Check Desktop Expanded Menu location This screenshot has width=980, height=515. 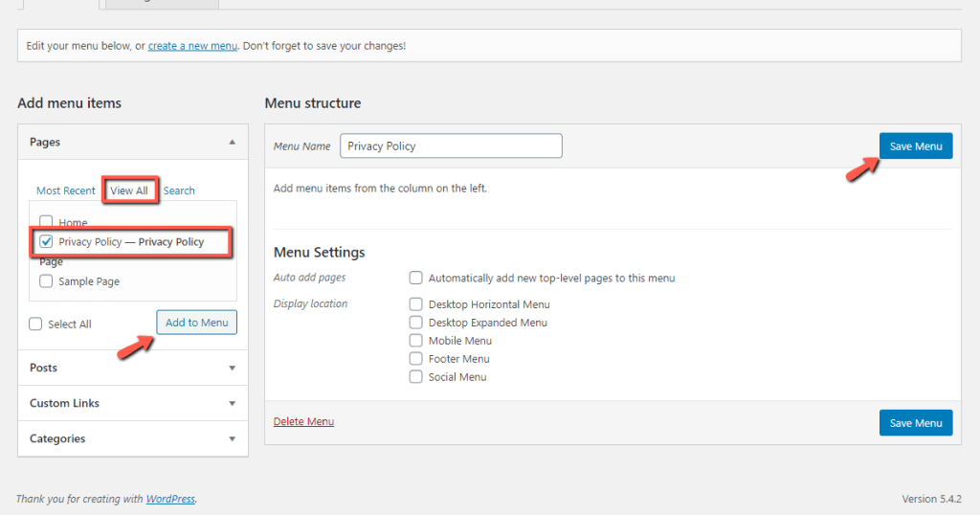(x=415, y=322)
